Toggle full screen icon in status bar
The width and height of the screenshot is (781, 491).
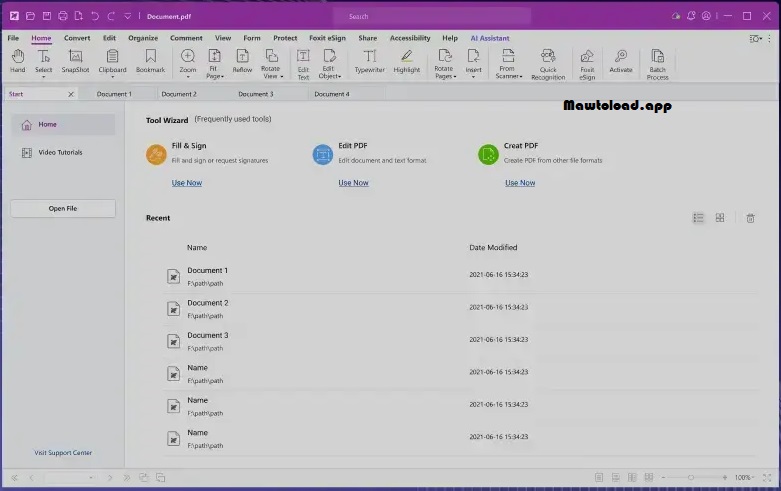point(767,478)
